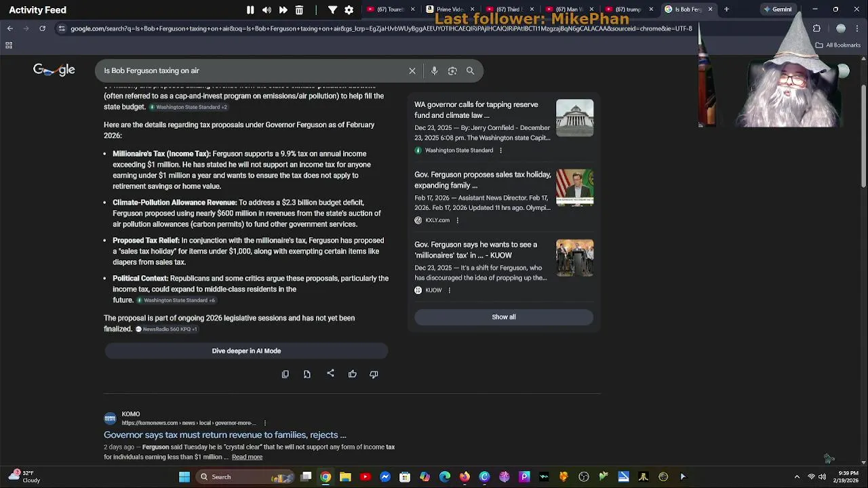Open Windows Start menu
Viewport: 868px width, 488px height.
coord(184,477)
